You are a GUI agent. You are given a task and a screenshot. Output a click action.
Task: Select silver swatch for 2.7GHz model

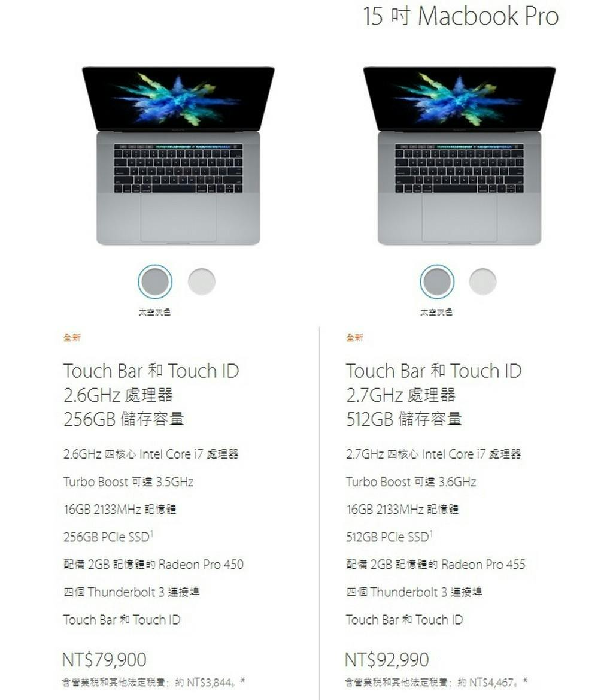tap(482, 281)
